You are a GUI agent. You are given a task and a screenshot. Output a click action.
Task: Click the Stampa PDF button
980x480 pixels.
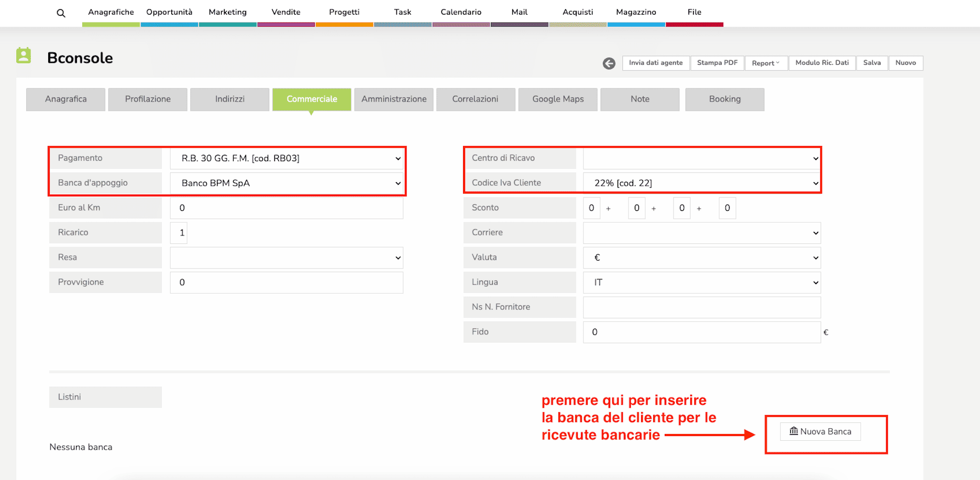point(717,63)
